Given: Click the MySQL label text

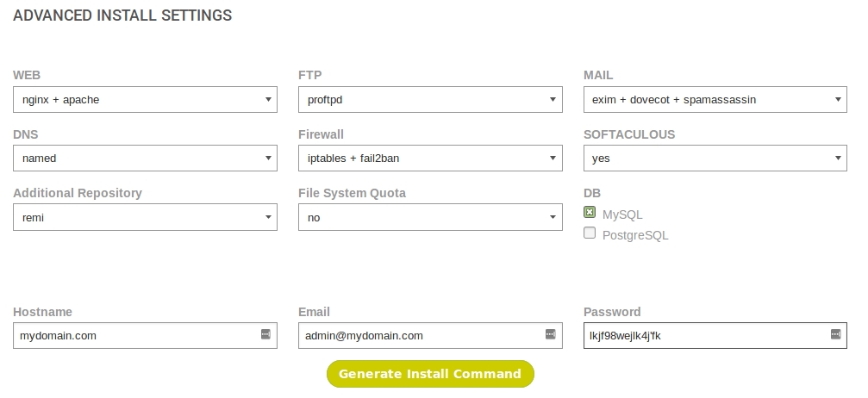Looking at the screenshot, I should [x=622, y=215].
